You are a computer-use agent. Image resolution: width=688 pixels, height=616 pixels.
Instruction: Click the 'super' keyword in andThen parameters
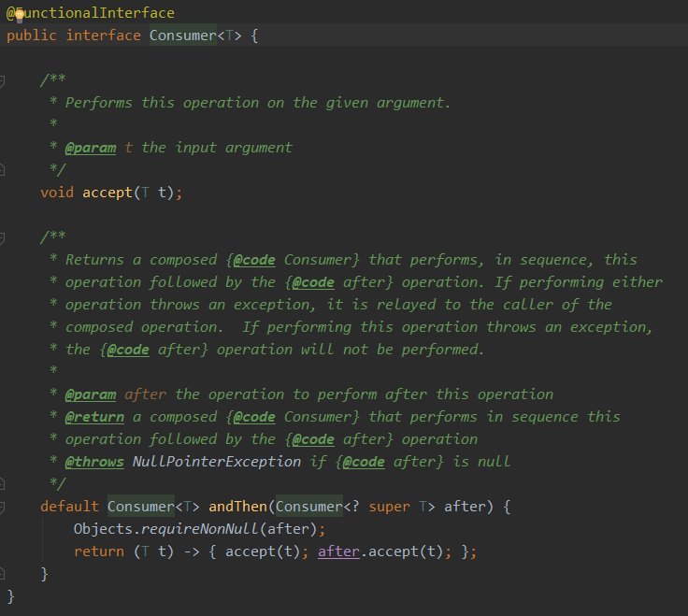(389, 507)
